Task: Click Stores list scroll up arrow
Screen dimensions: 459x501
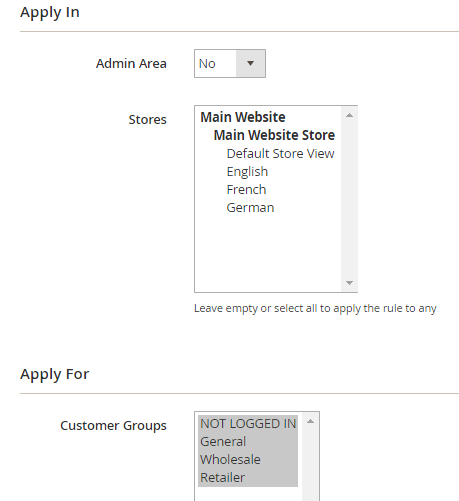Action: (349, 115)
